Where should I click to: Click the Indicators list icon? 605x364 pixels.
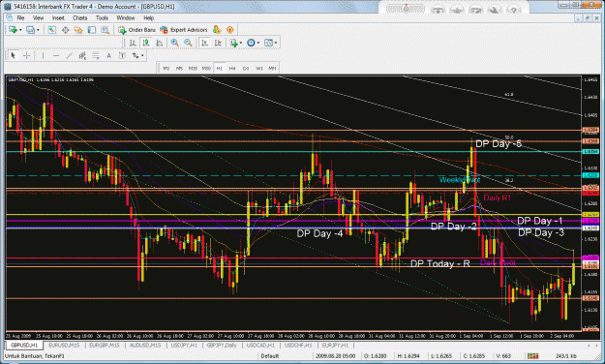click(233, 43)
